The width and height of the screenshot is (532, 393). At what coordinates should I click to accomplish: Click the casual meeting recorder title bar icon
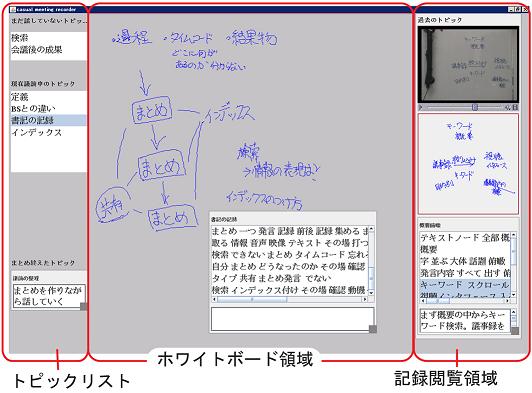coord(13,9)
